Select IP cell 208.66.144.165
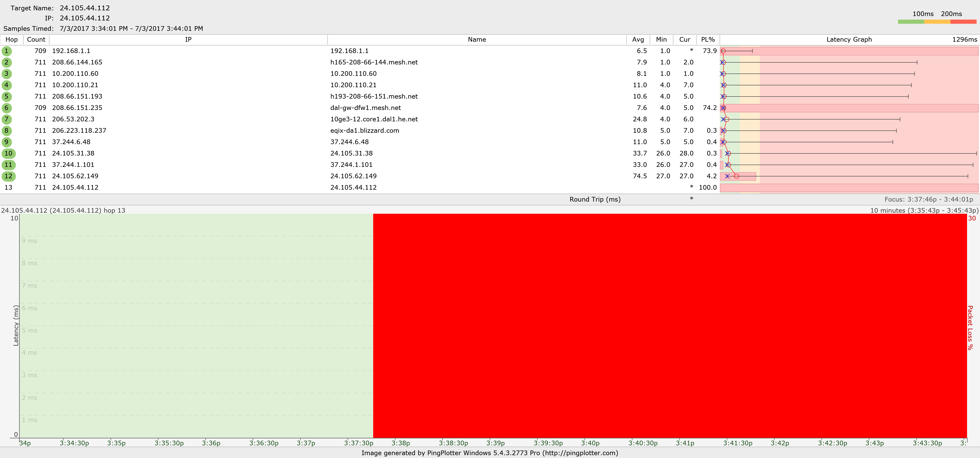Screen dimensions: 980x458 [x=77, y=62]
